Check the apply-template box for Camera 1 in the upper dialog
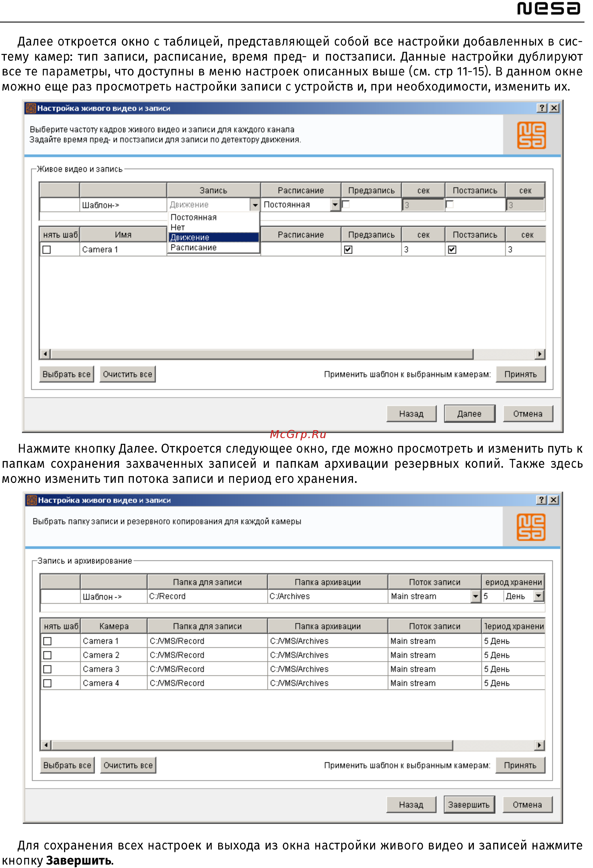The width and height of the screenshot is (593, 868). point(47,249)
